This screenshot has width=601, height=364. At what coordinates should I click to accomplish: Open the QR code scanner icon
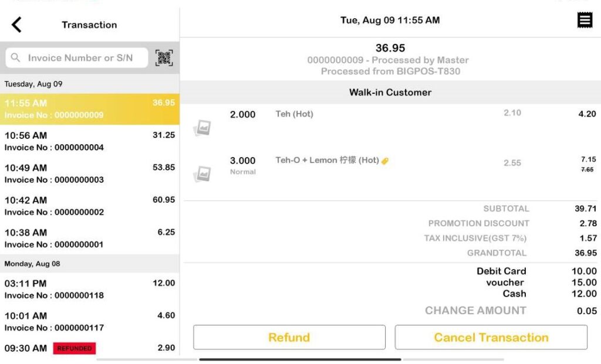(x=164, y=57)
